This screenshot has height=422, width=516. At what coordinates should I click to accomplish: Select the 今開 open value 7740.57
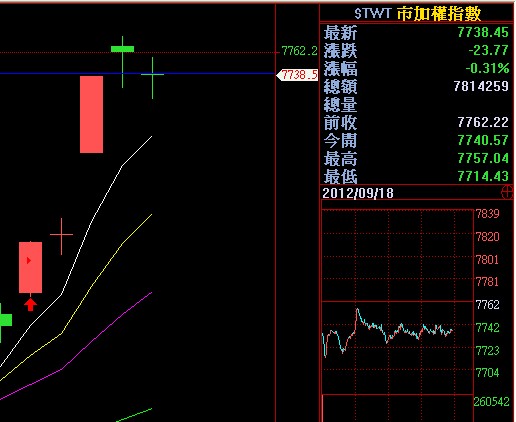pos(483,140)
